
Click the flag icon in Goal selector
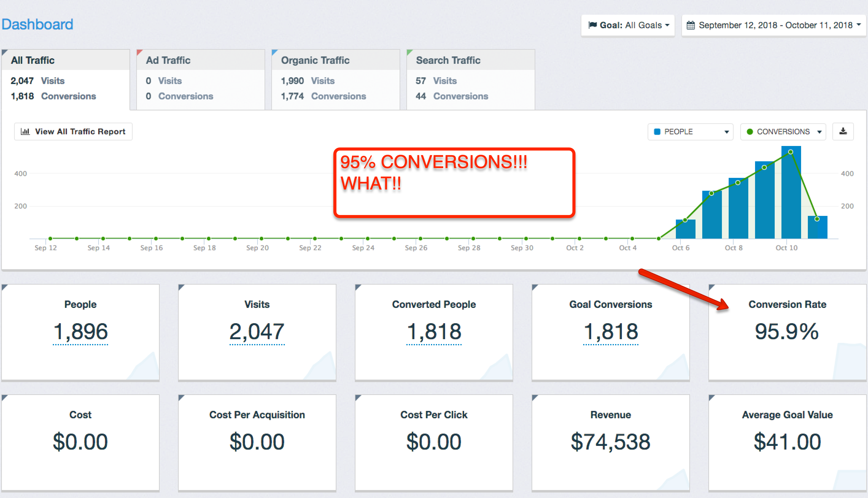[x=592, y=25]
